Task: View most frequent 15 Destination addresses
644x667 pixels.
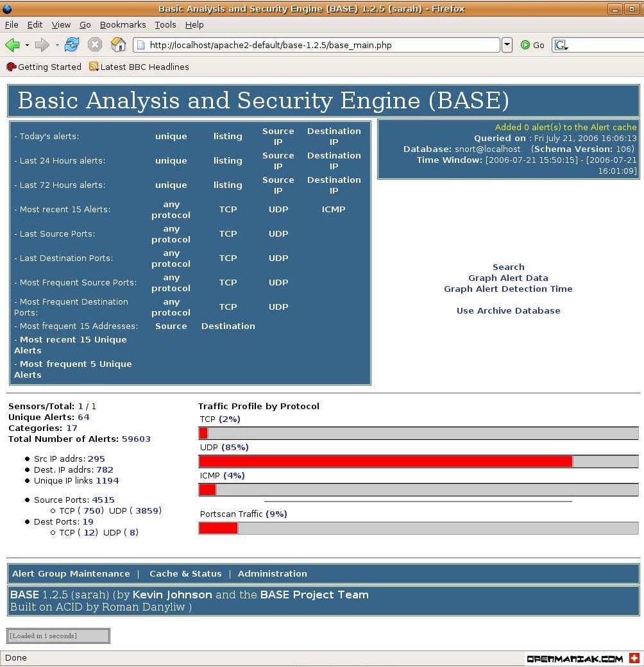Action: pos(228,326)
